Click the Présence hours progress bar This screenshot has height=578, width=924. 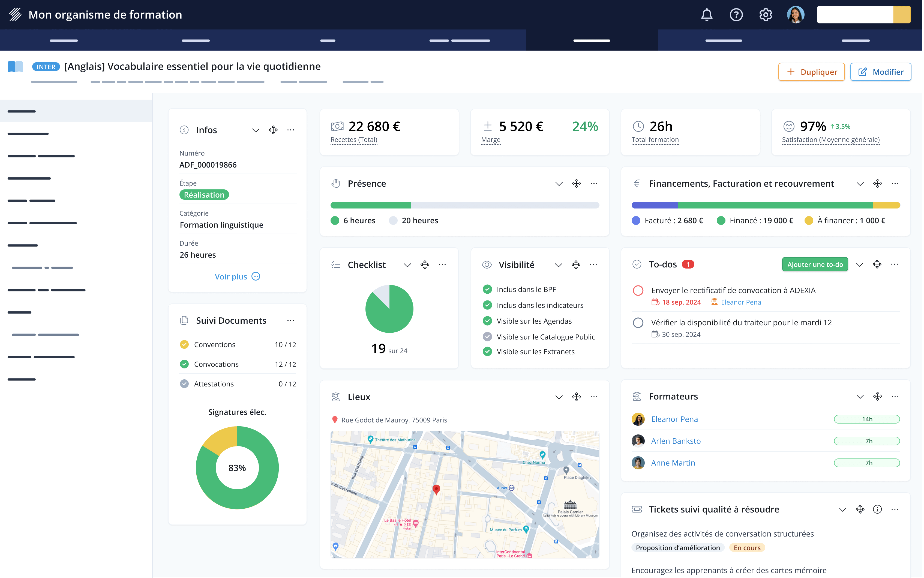(x=464, y=205)
